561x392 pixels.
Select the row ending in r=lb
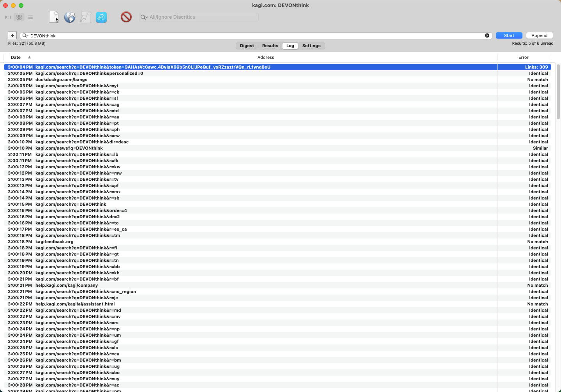pos(277,154)
